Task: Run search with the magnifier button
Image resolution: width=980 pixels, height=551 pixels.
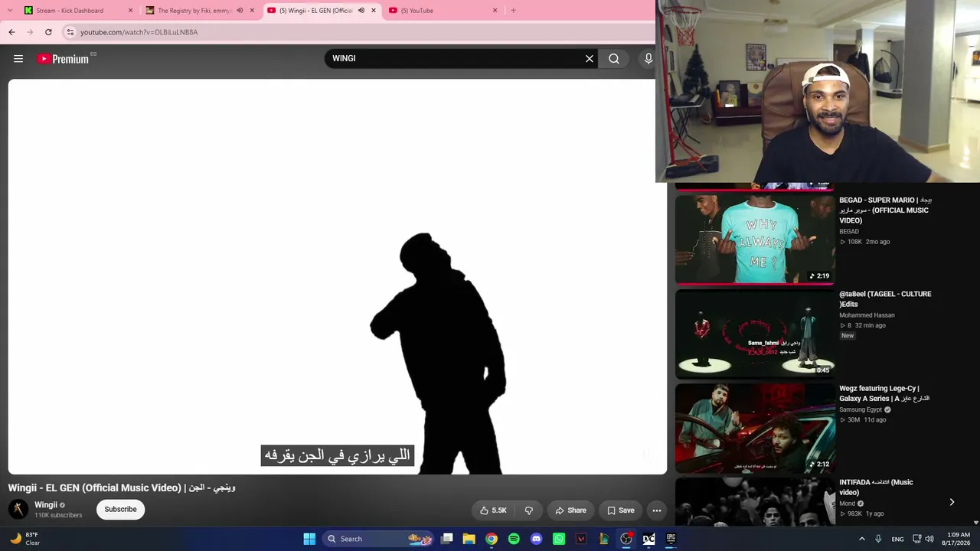Action: point(614,59)
